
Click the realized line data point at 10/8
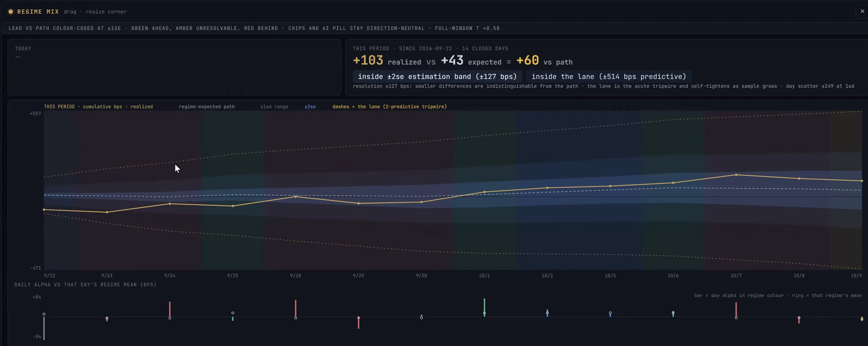click(x=799, y=178)
